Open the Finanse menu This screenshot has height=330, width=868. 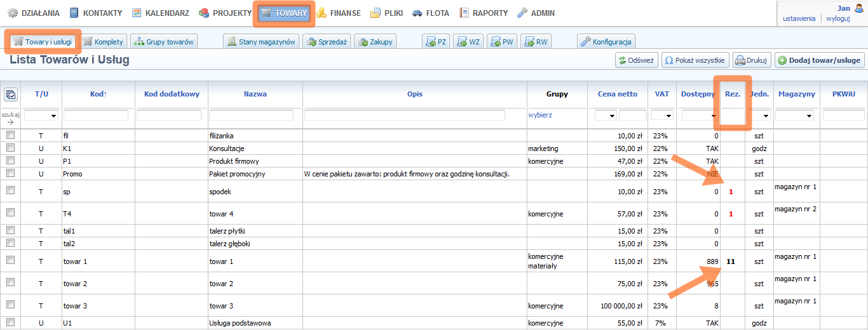(338, 13)
